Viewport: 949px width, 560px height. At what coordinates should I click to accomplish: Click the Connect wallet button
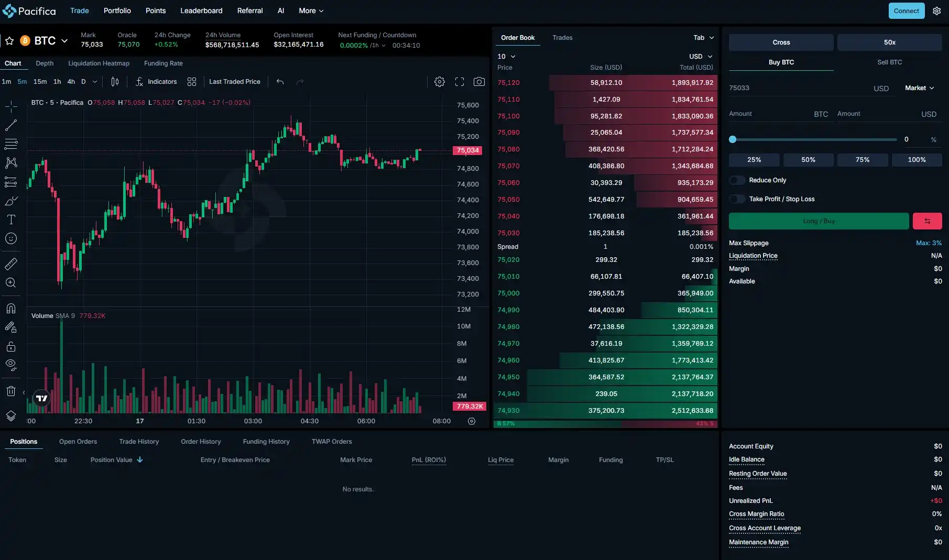[906, 11]
